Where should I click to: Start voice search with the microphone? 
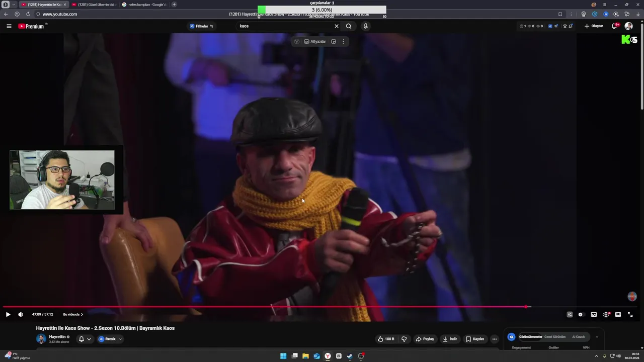[366, 26]
